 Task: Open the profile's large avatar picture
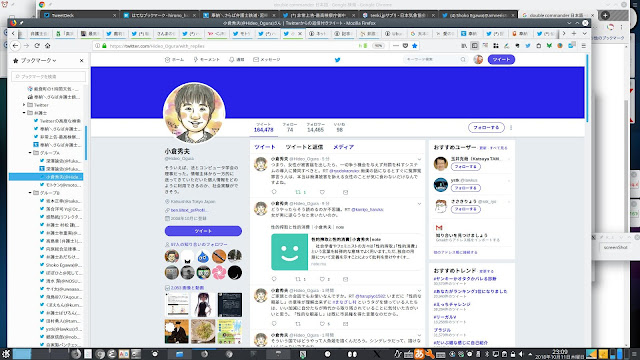(194, 113)
